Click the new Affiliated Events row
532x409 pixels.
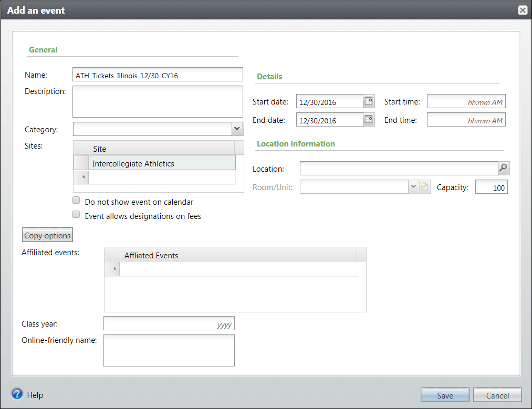(239, 270)
